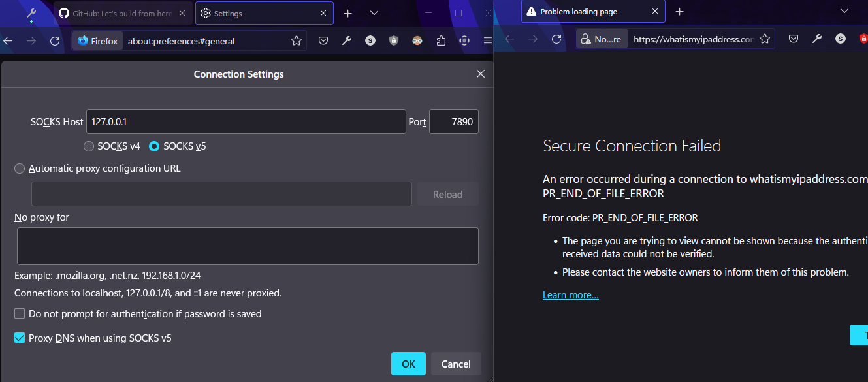Open the Extensions puzzle piece menu
This screenshot has width=868, height=382.
[x=440, y=40]
